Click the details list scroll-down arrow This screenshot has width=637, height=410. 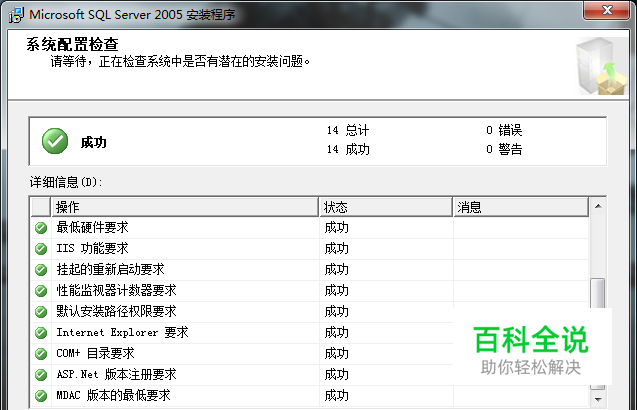point(598,399)
